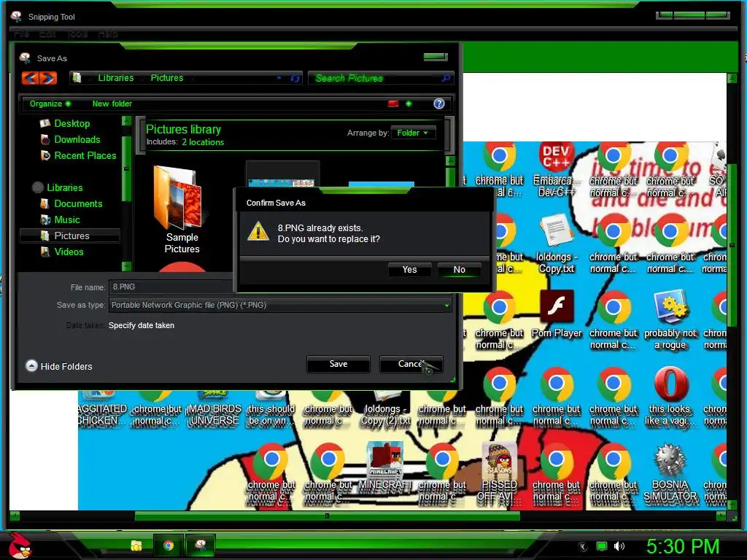Click the red Opera icon in snip
The width and height of the screenshot is (747, 560).
click(x=670, y=396)
